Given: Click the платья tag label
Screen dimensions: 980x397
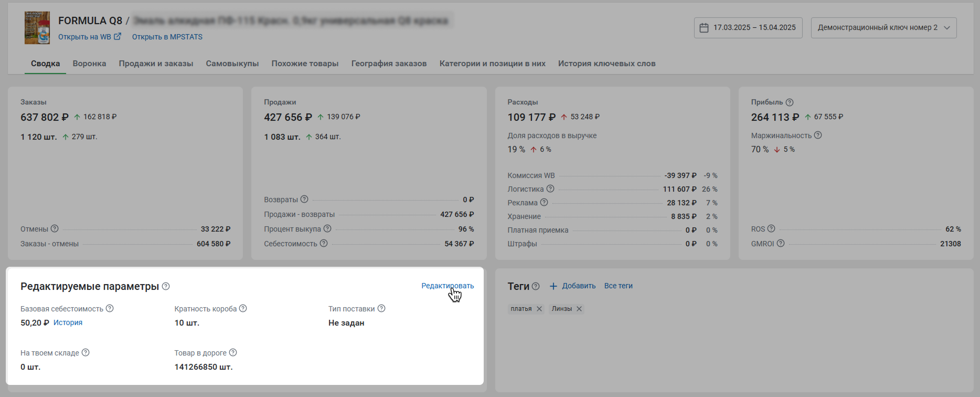Looking at the screenshot, I should (521, 309).
